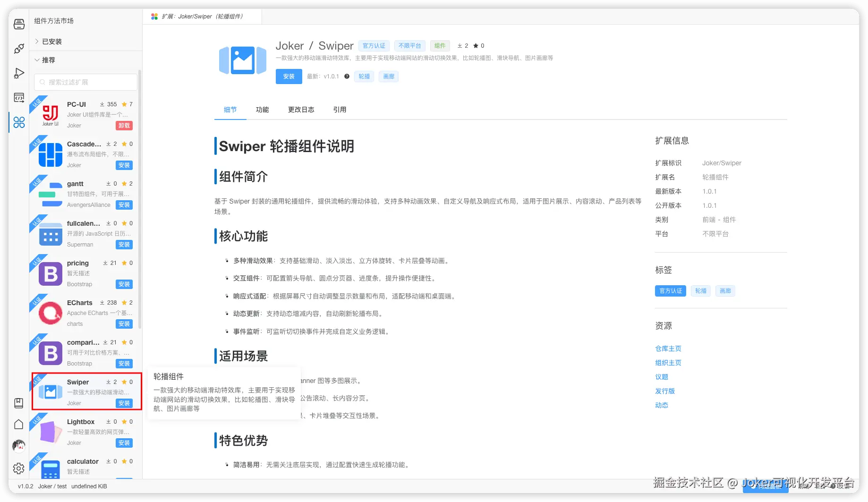Install Swiper using the blue 安装 button in header

[289, 77]
